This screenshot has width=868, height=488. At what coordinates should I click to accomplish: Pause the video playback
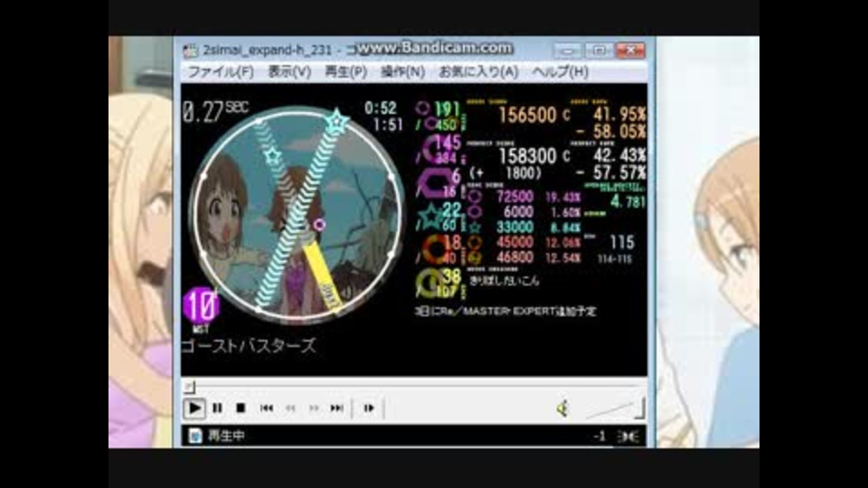tap(218, 408)
